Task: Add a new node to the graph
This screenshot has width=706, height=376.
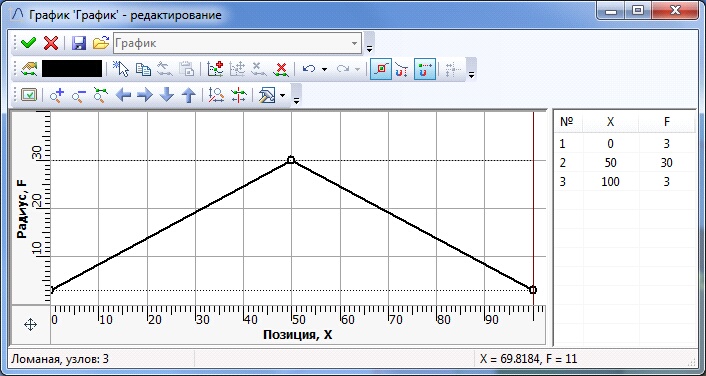Action: pyautogui.click(x=215, y=69)
